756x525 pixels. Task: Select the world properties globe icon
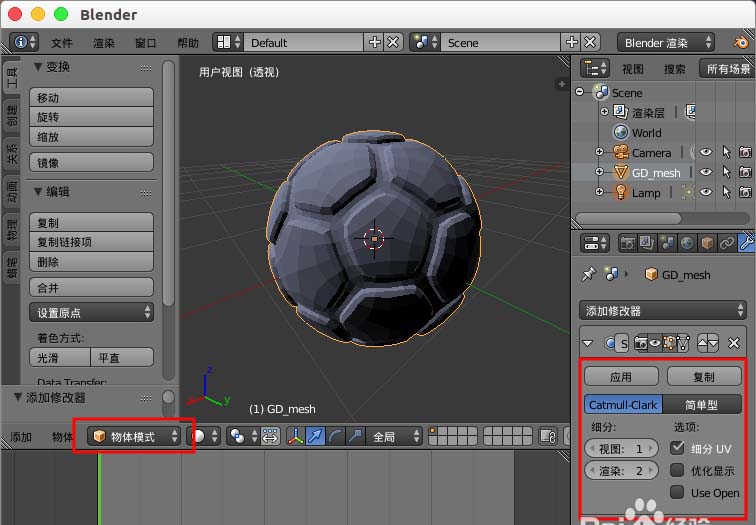click(687, 243)
